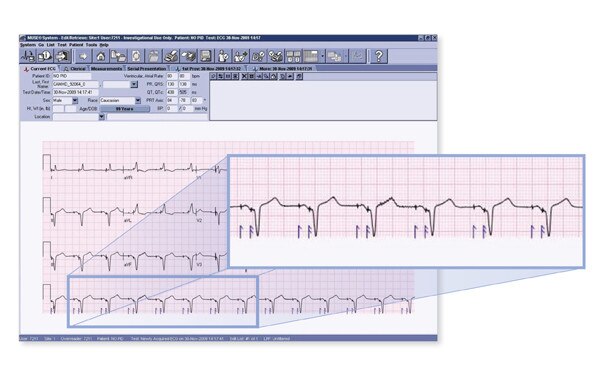Screen dimensions: 595x367
Task: Click the Patient ID input field
Action: click(x=72, y=76)
